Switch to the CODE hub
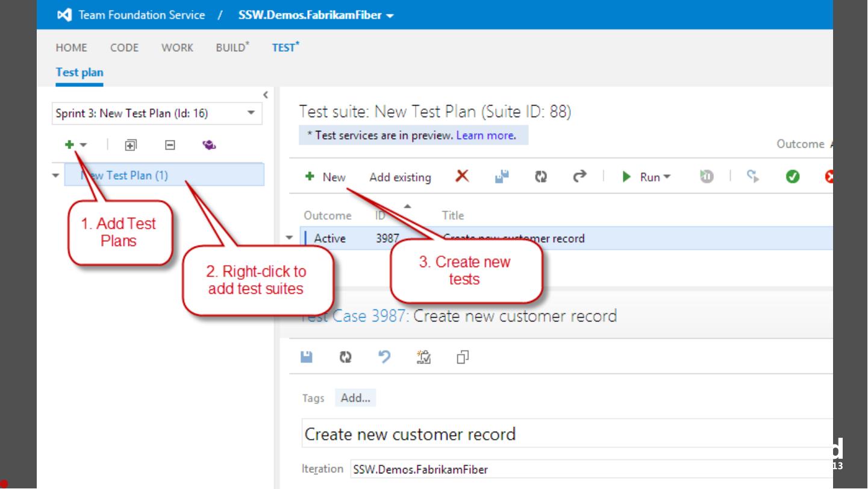This screenshot has height=489, width=868. click(x=124, y=48)
